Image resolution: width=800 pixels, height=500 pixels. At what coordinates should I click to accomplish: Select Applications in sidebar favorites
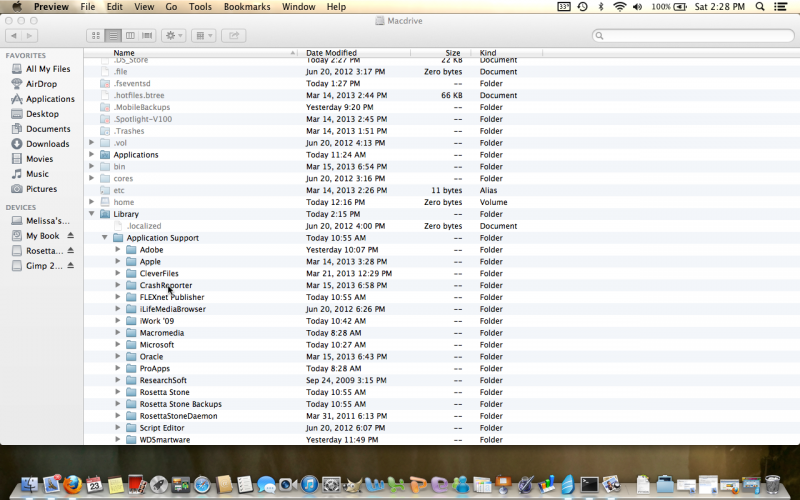tap(50, 99)
